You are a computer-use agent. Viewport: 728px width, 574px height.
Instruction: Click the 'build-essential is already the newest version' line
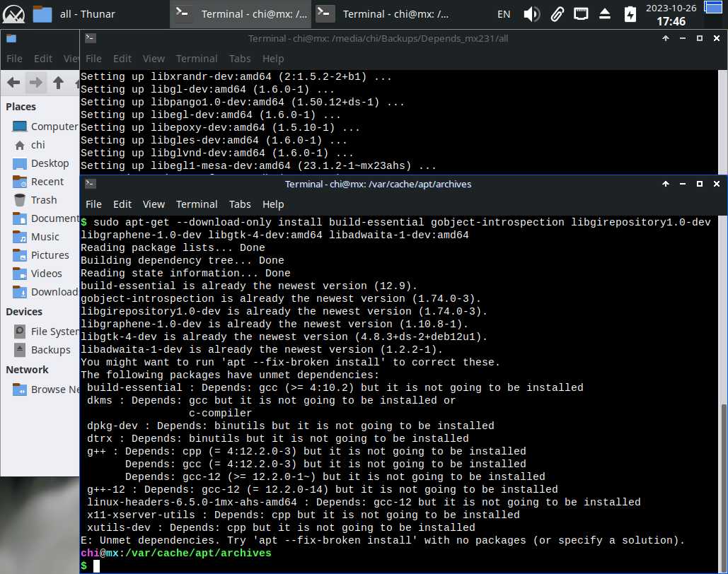pyautogui.click(x=249, y=286)
